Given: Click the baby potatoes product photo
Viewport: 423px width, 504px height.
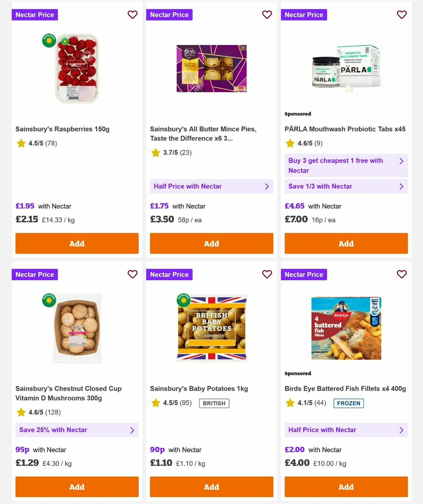Looking at the screenshot, I should point(211,327).
